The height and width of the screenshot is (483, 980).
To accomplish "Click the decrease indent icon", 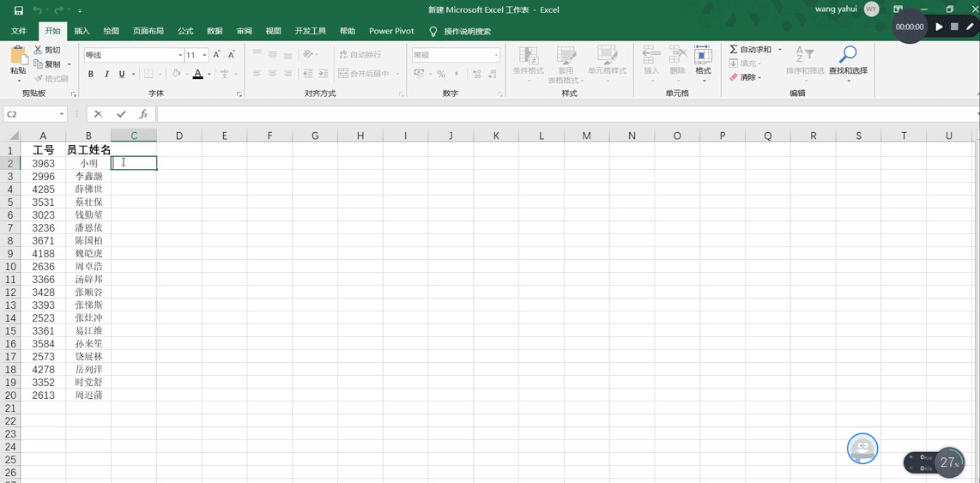I will tap(307, 74).
